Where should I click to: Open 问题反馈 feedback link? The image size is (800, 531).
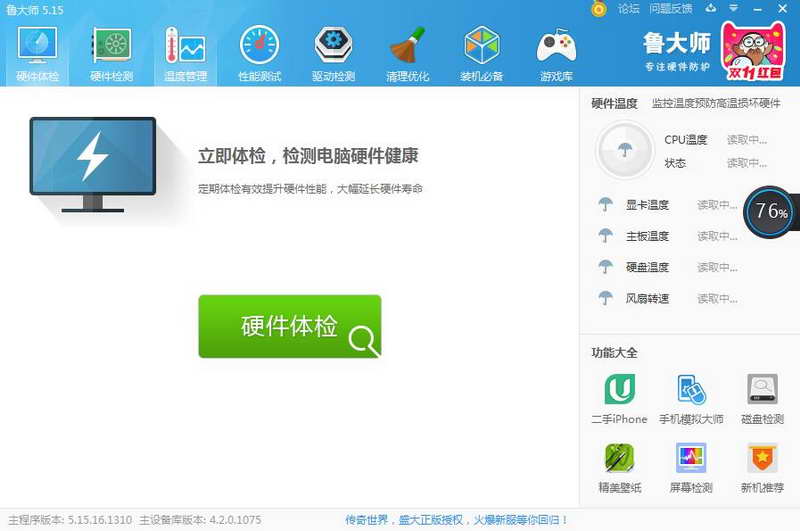(x=670, y=9)
